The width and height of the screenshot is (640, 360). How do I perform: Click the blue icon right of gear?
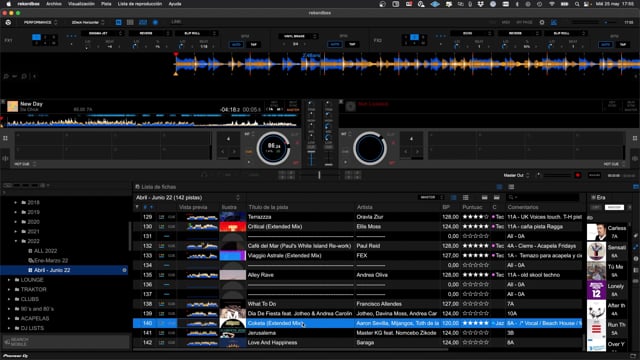tap(554, 22)
